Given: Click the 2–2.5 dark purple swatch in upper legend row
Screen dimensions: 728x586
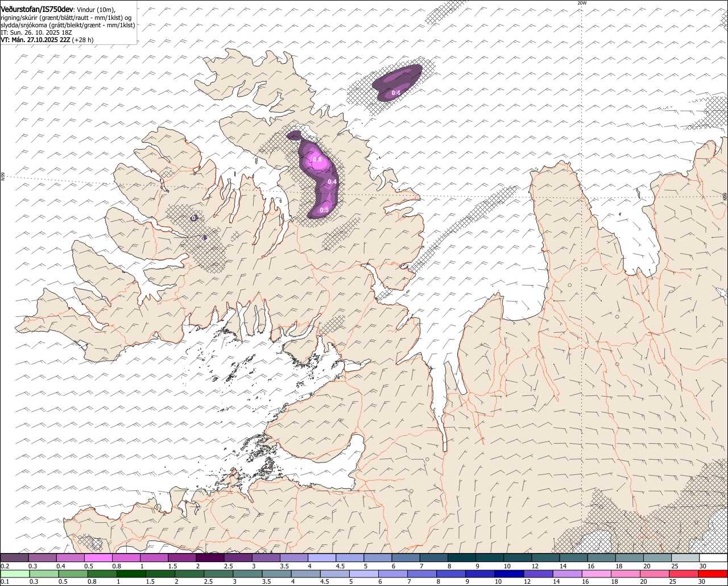Looking at the screenshot, I should click(210, 558).
